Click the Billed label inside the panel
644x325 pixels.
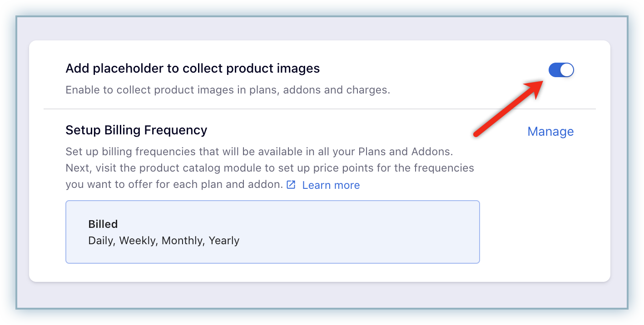[x=103, y=224]
